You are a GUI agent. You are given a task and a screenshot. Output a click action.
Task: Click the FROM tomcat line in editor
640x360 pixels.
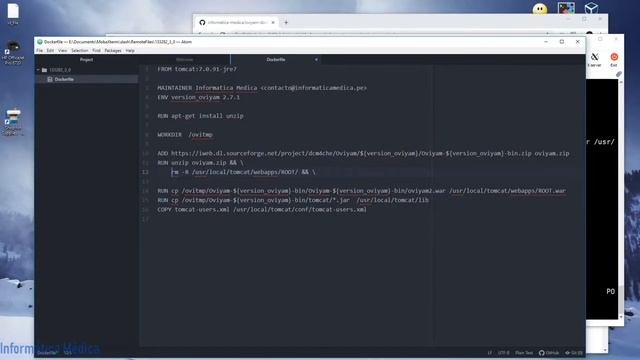tap(197, 69)
